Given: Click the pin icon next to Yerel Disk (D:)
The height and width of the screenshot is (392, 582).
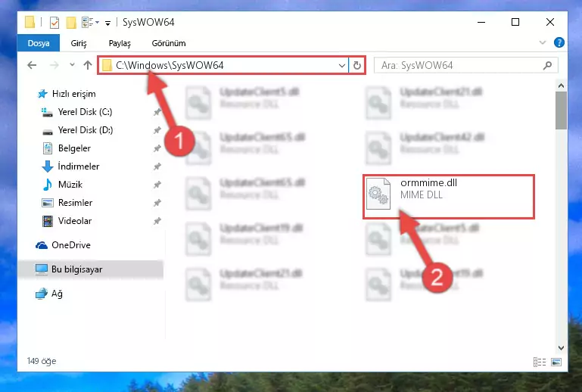Looking at the screenshot, I should coord(157,130).
